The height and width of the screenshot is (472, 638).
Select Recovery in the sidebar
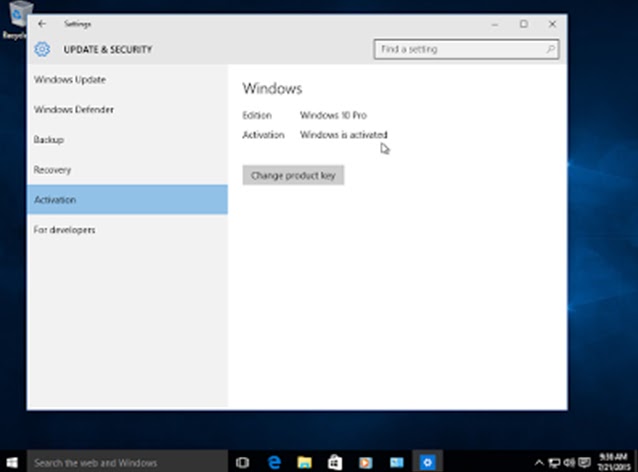point(127,170)
